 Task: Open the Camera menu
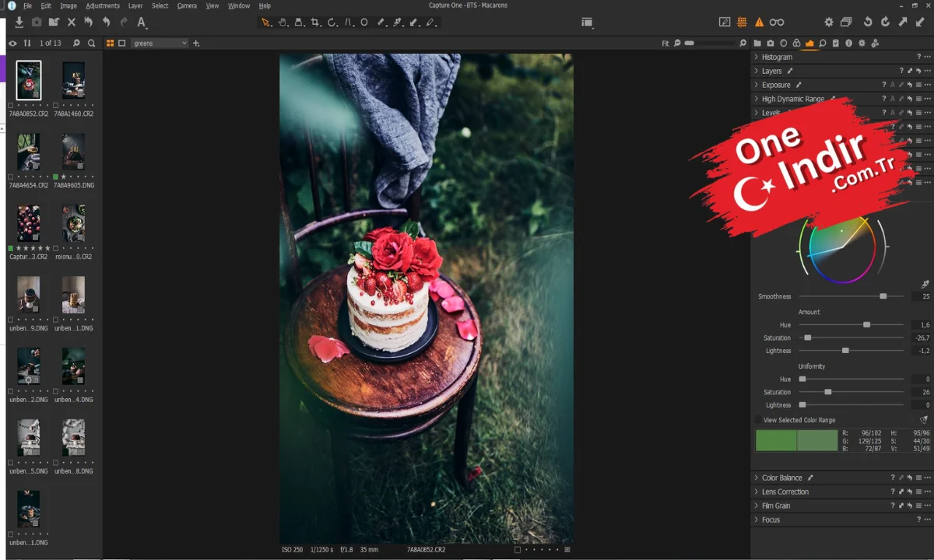click(187, 5)
